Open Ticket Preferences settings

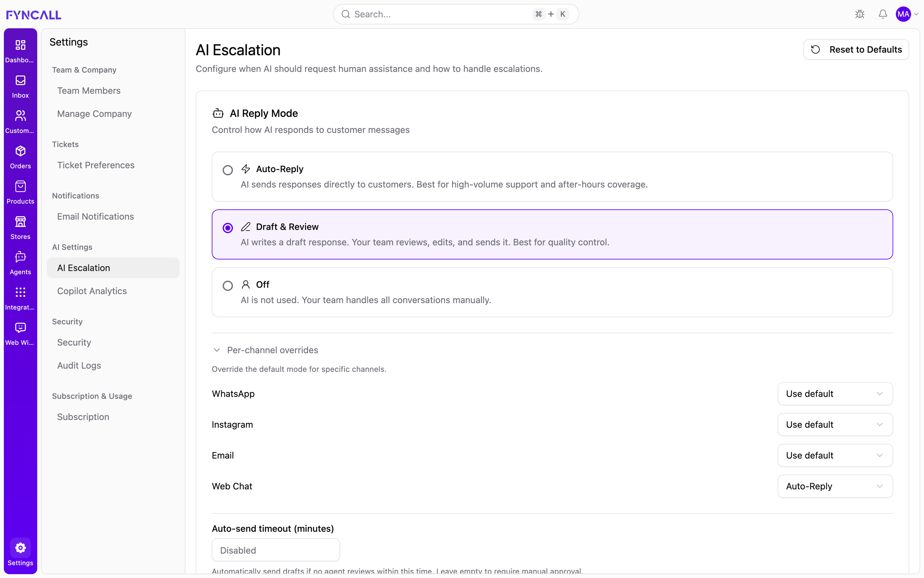point(113,165)
